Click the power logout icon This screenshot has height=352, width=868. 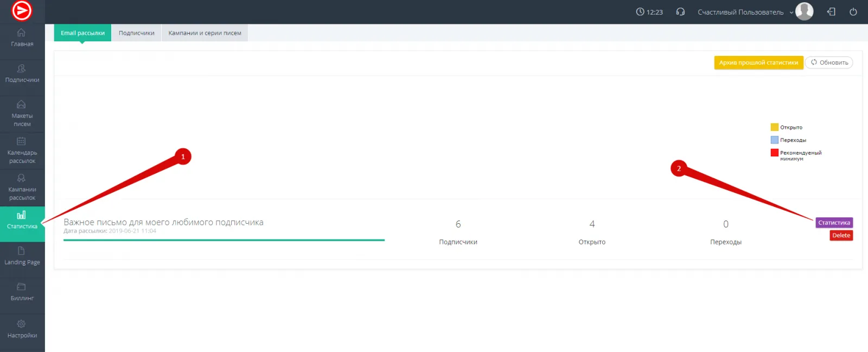click(853, 12)
